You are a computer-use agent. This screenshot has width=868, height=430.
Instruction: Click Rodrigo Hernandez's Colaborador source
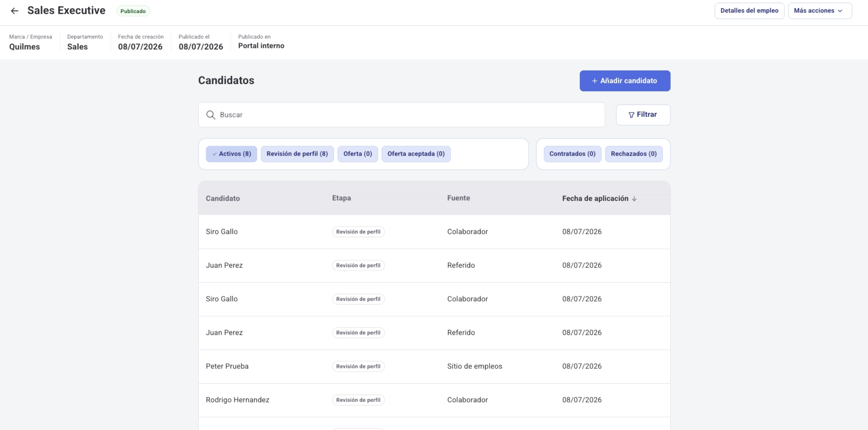coord(468,400)
